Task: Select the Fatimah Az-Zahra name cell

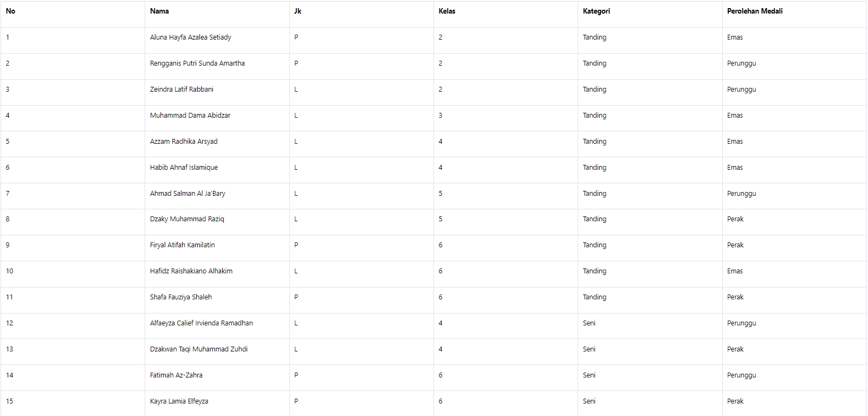Action: [176, 375]
